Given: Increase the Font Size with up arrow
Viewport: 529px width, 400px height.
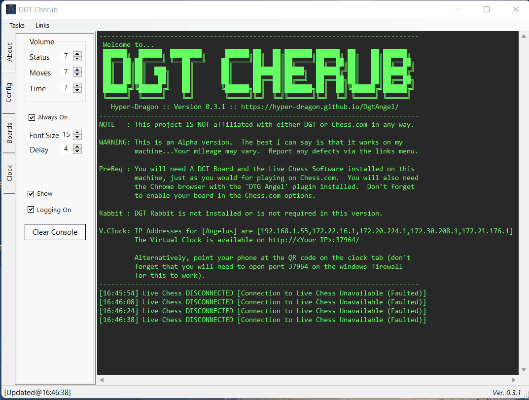Looking at the screenshot, I should pyautogui.click(x=77, y=133).
